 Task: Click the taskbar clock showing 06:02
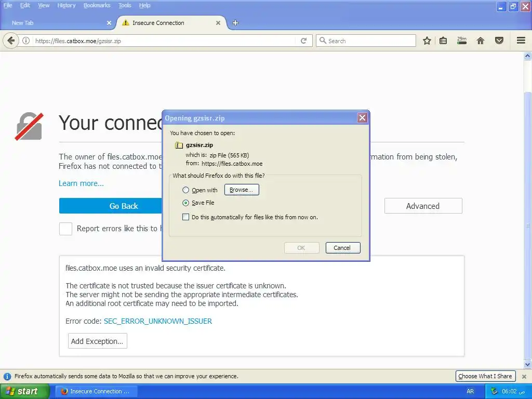coord(514,391)
